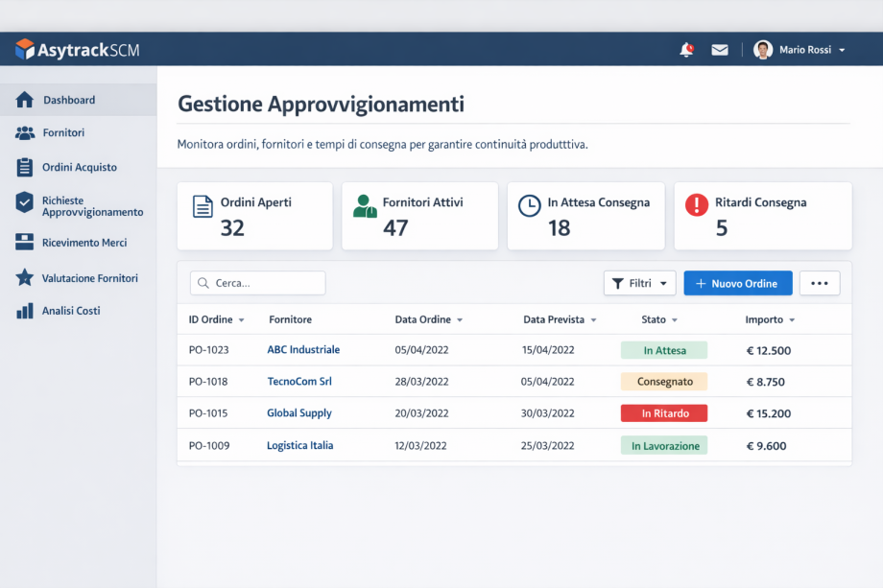Sort by the Data Ordine column arrow
The image size is (883, 588).
tap(460, 320)
